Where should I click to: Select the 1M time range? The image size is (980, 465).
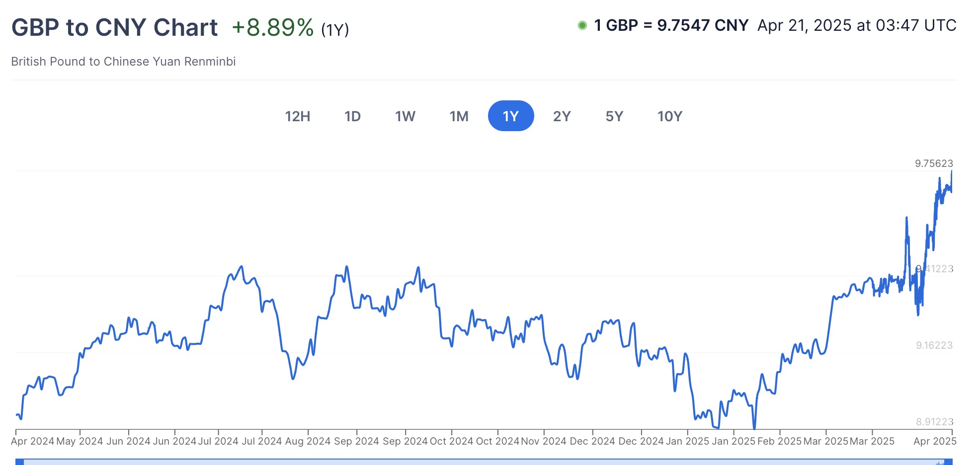[x=458, y=116]
